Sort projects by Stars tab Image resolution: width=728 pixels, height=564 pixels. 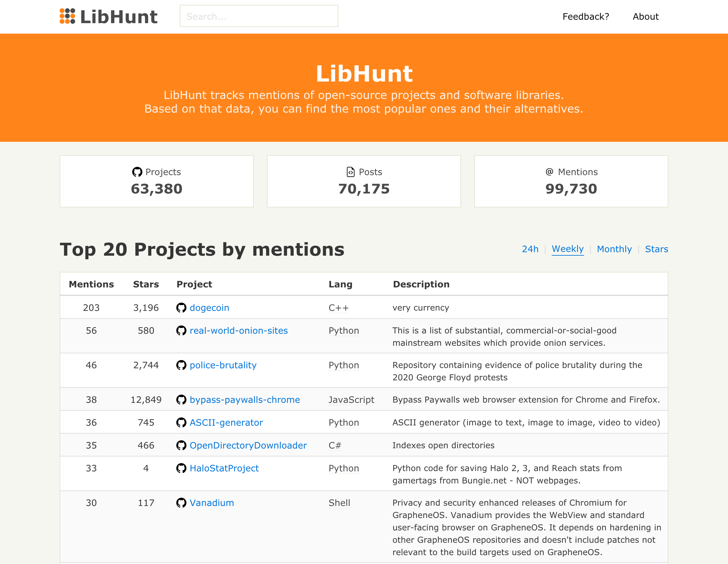pos(656,249)
